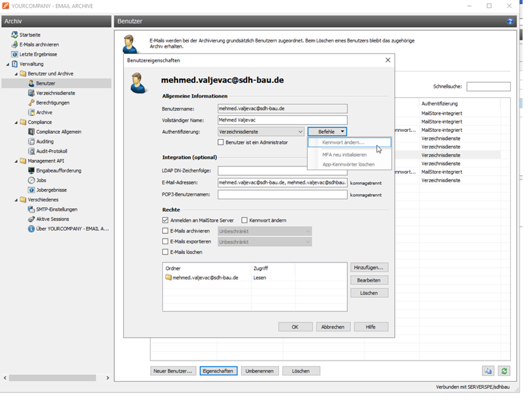The height and width of the screenshot is (403, 532).
Task: Enable Benutzer ist ein Administrator checkbox
Action: click(x=221, y=143)
